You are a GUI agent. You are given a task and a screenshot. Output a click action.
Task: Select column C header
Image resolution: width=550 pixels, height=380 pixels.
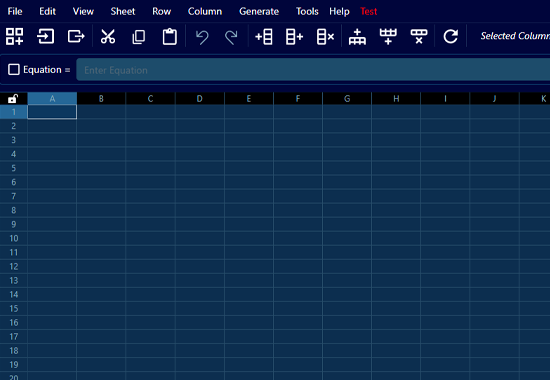[150, 99]
